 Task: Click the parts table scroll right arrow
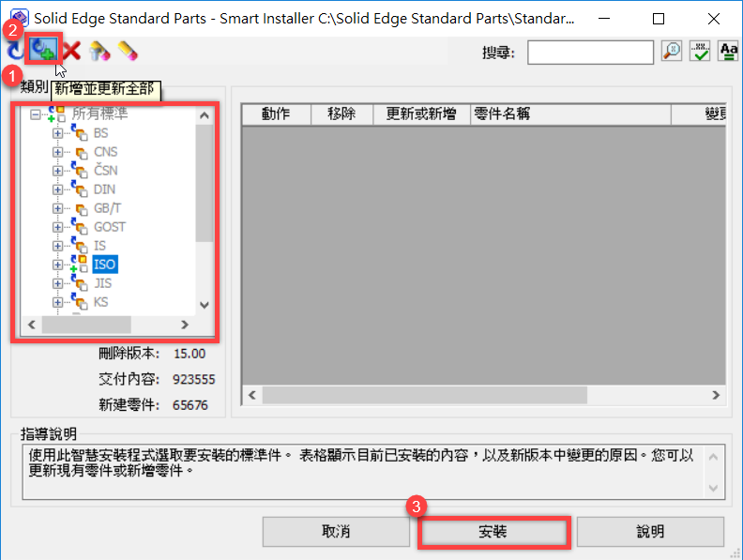pos(716,395)
